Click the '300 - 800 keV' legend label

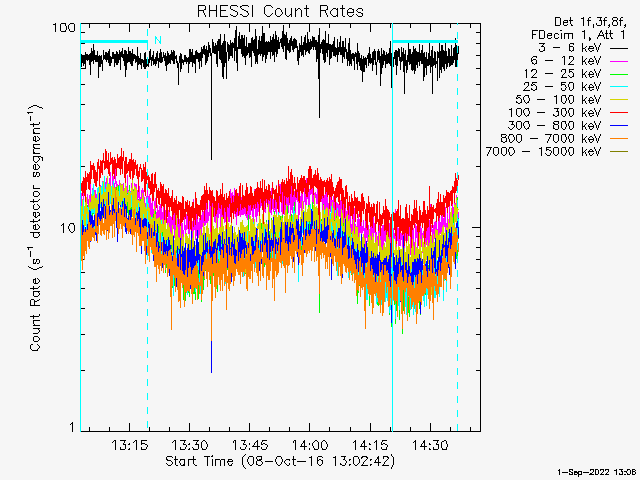pyautogui.click(x=554, y=125)
